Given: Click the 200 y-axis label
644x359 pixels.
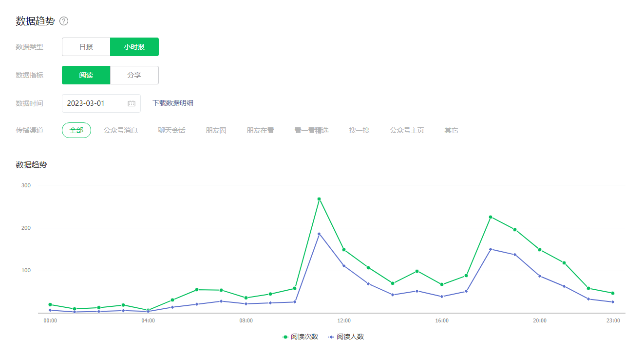Looking at the screenshot, I should pyautogui.click(x=26, y=228).
